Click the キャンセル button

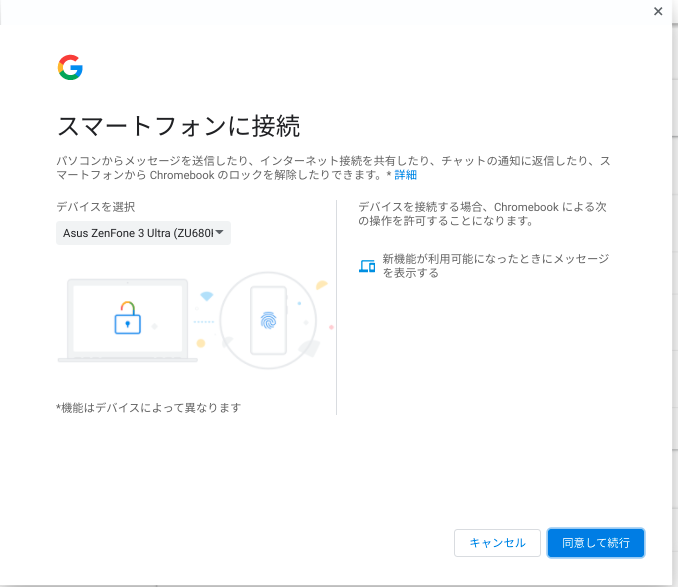click(497, 543)
